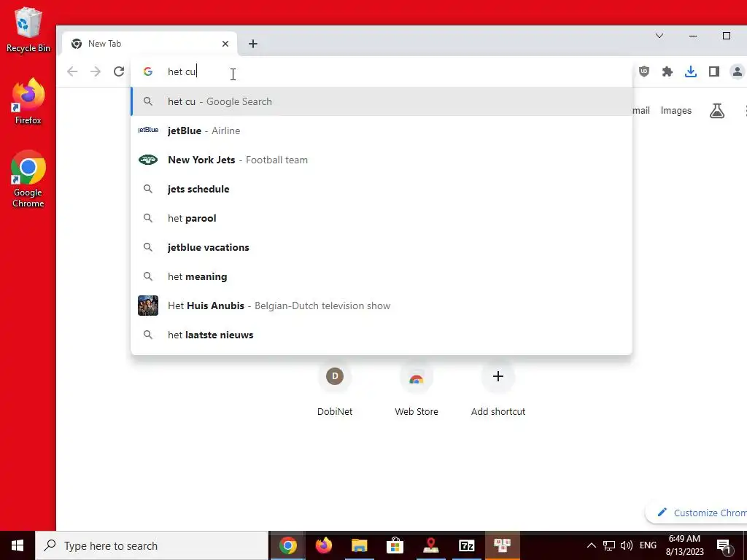Select New York Jets suggestion
Image resolution: width=747 pixels, height=560 pixels.
tap(382, 160)
